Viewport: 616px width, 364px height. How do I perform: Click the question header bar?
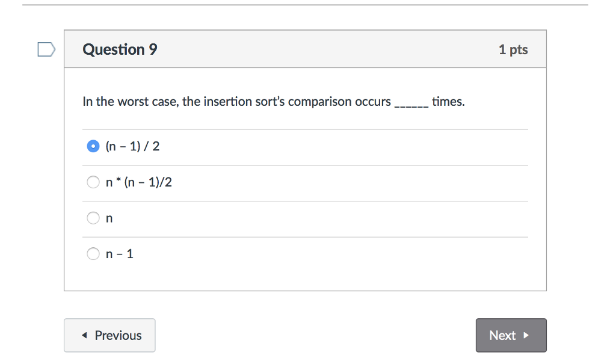click(305, 49)
